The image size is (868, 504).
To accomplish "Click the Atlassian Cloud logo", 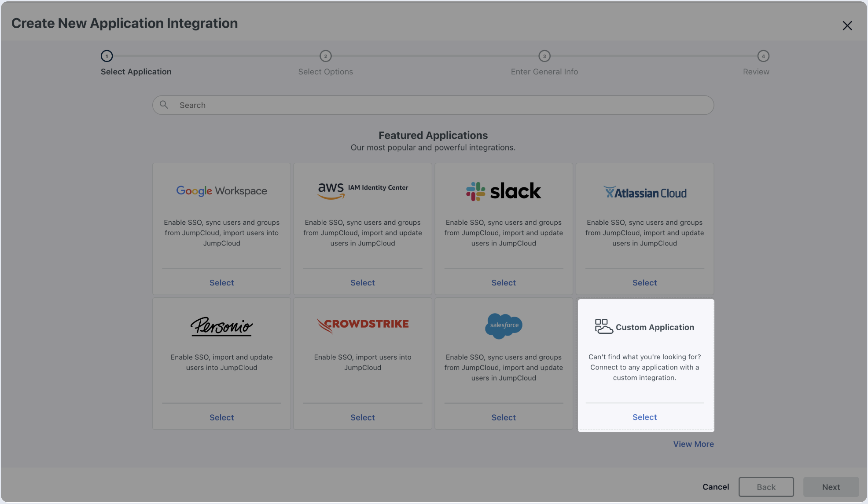I will coord(645,193).
